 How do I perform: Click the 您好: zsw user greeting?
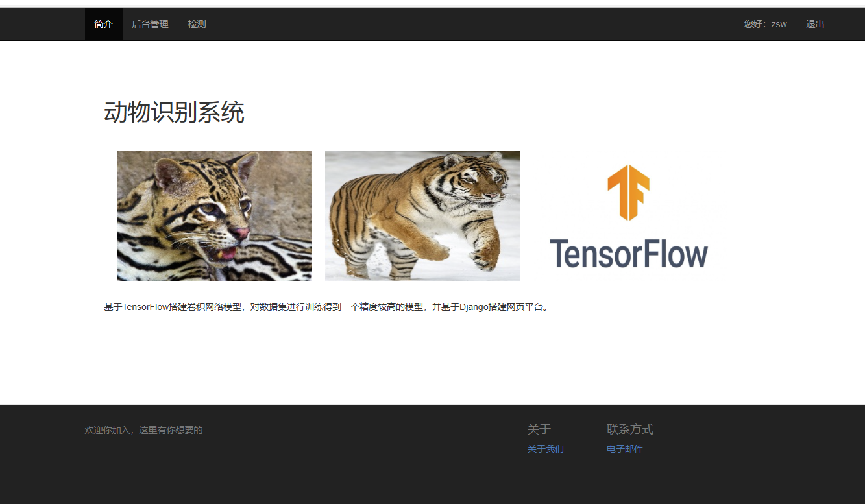[x=765, y=24]
